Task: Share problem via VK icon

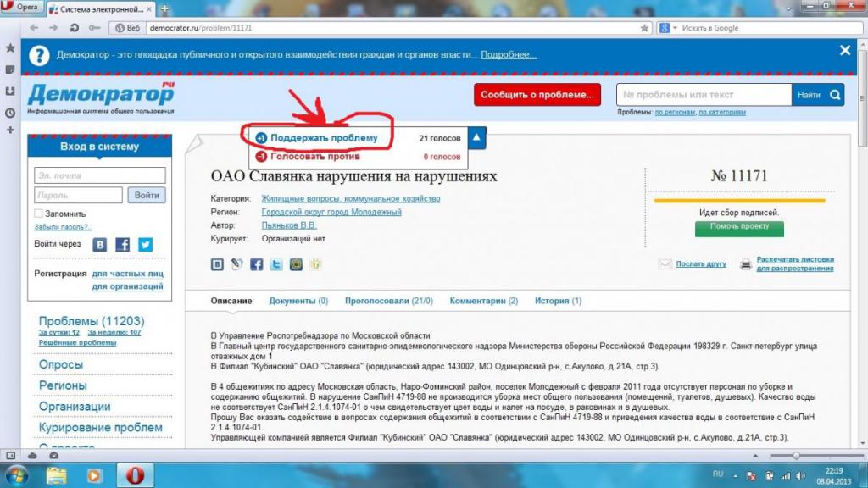Action: [x=217, y=264]
